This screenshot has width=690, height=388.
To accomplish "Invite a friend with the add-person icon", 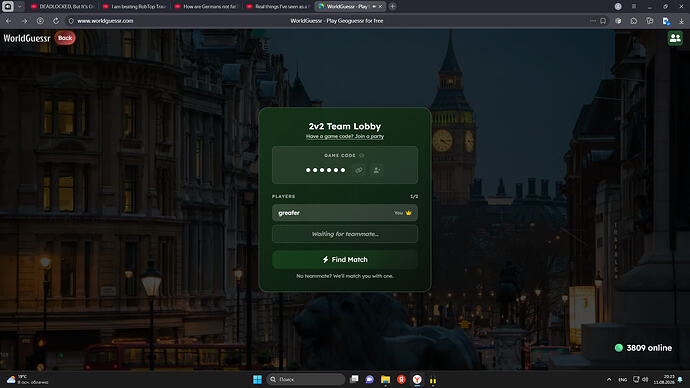I will (377, 170).
